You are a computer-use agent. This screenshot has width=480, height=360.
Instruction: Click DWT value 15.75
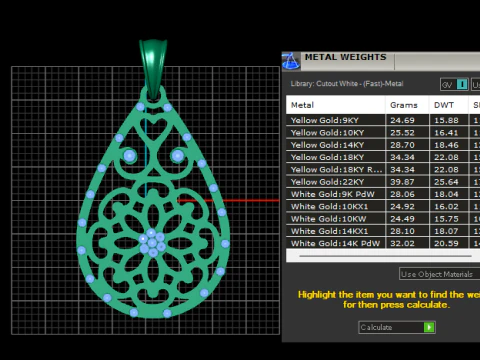pyautogui.click(x=446, y=219)
